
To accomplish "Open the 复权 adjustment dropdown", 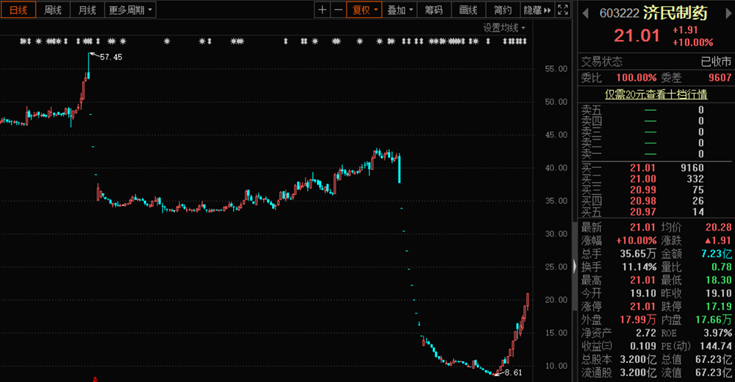I will pos(364,10).
